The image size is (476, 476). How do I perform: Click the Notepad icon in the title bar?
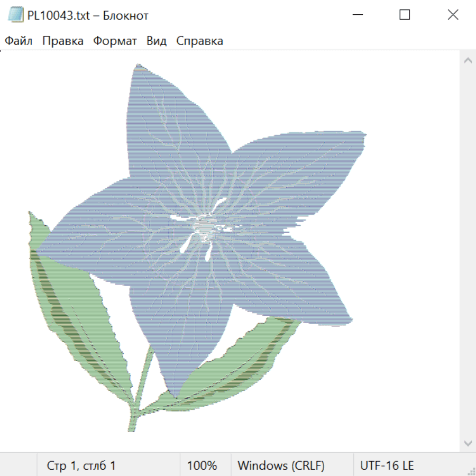pyautogui.click(x=15, y=15)
